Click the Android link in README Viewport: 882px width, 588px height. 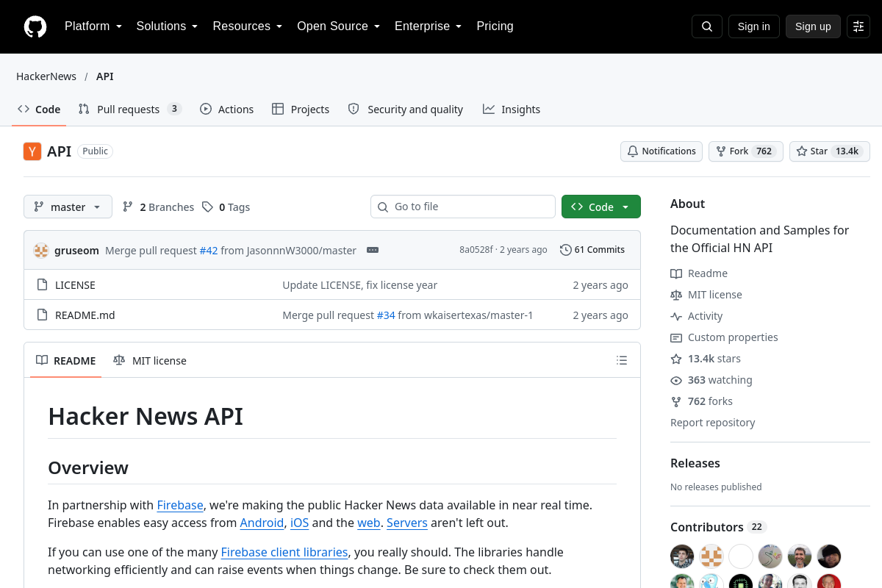point(262,523)
